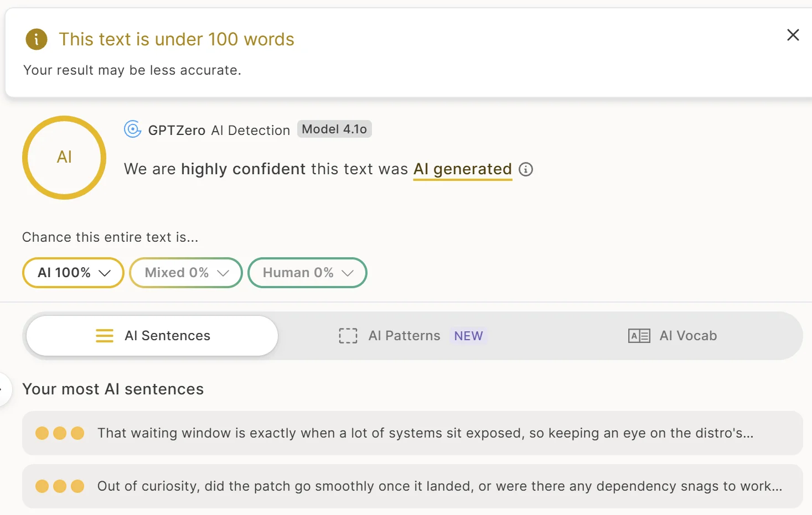Click the AI result circle indicator
This screenshot has width=812, height=515.
pos(64,158)
